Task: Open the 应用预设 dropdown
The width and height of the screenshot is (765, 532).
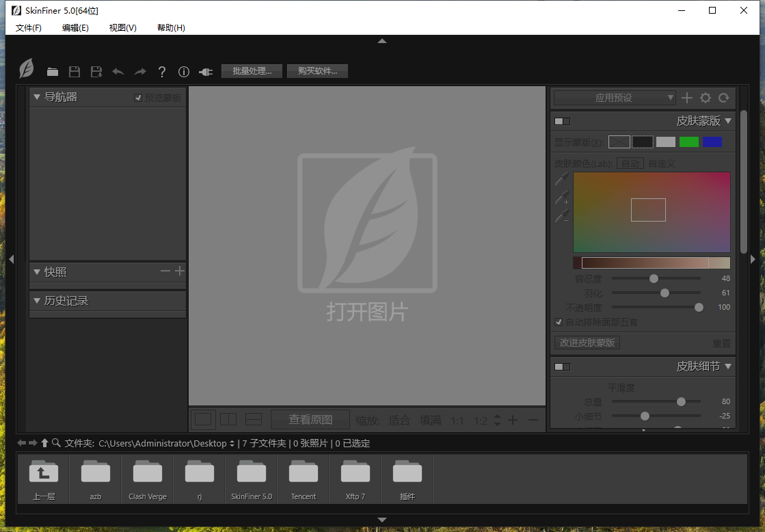Action: click(615, 98)
